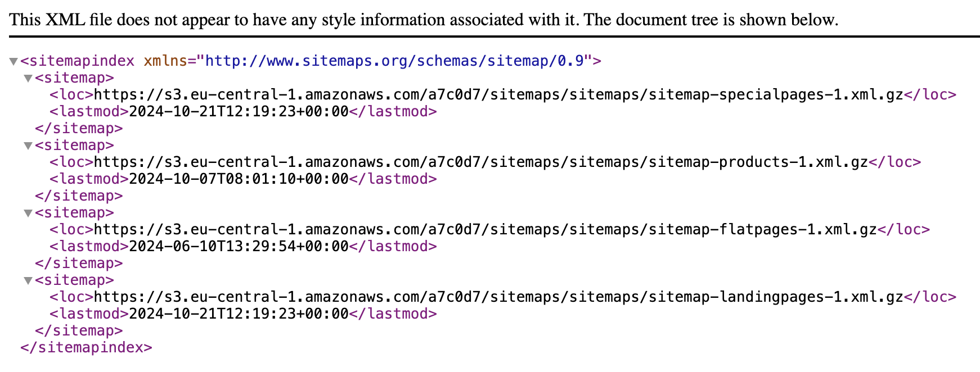Viewport: 980px width, 372px height.
Task: Collapse the root sitemapindex node
Action: (x=14, y=61)
